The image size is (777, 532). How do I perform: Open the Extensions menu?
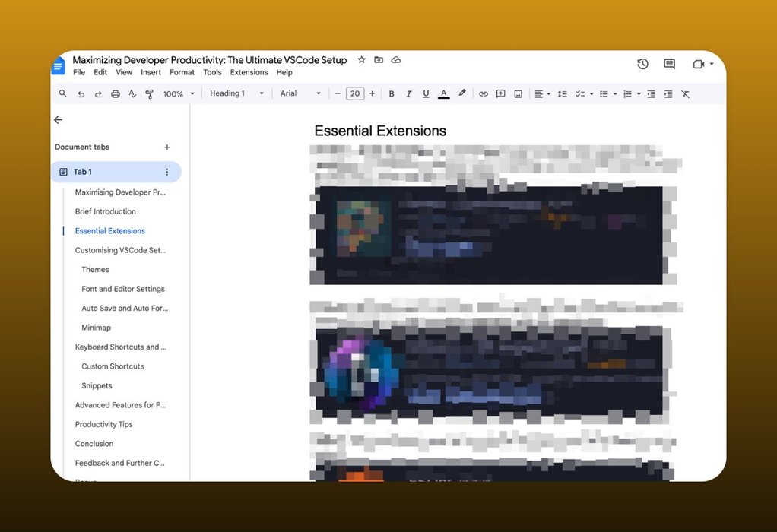click(x=249, y=72)
